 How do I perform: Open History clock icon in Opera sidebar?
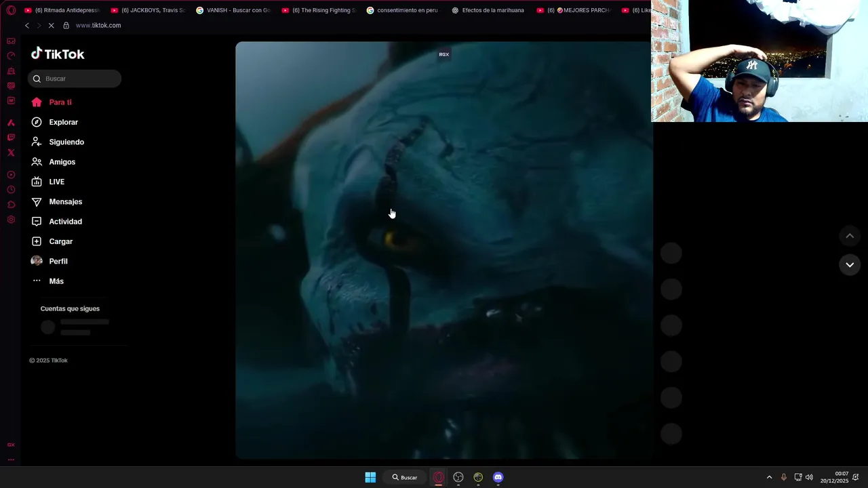point(11,190)
